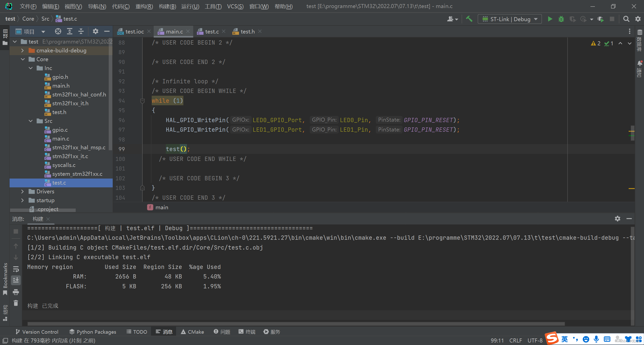Screen dimensions: 644x345
Task: Collapse all nodes in project tree
Action: pos(81,31)
